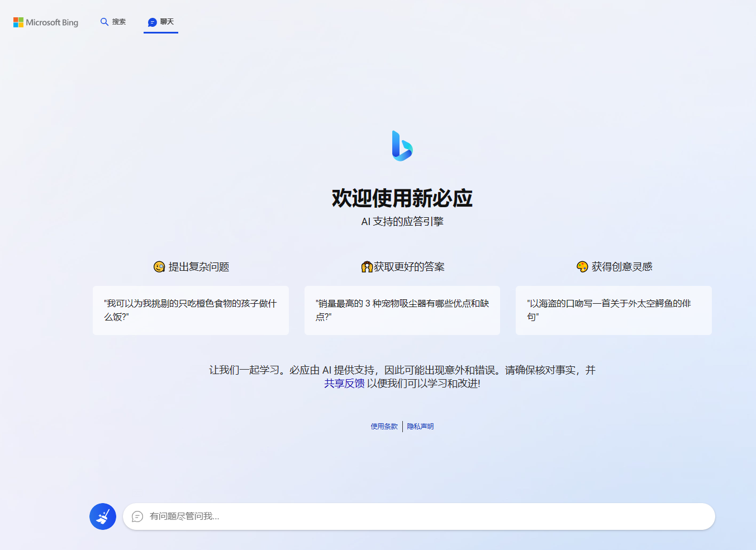Switch to the 搜索 tab
756x550 pixels.
pyautogui.click(x=113, y=22)
